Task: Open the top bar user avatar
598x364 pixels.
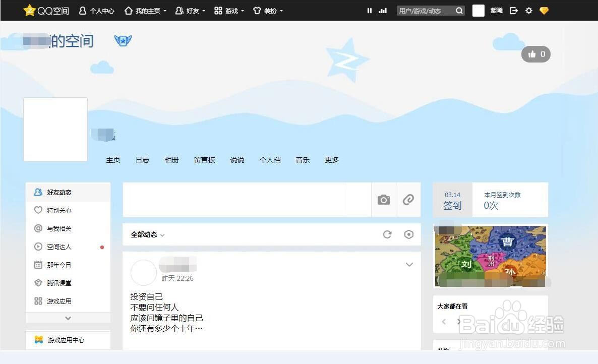Action: [478, 11]
